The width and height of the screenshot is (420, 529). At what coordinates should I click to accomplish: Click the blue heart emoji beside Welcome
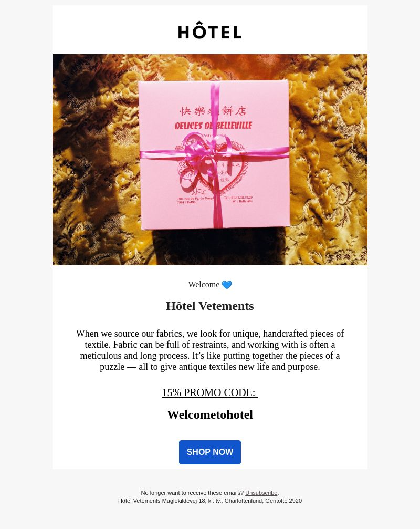pyautogui.click(x=226, y=285)
